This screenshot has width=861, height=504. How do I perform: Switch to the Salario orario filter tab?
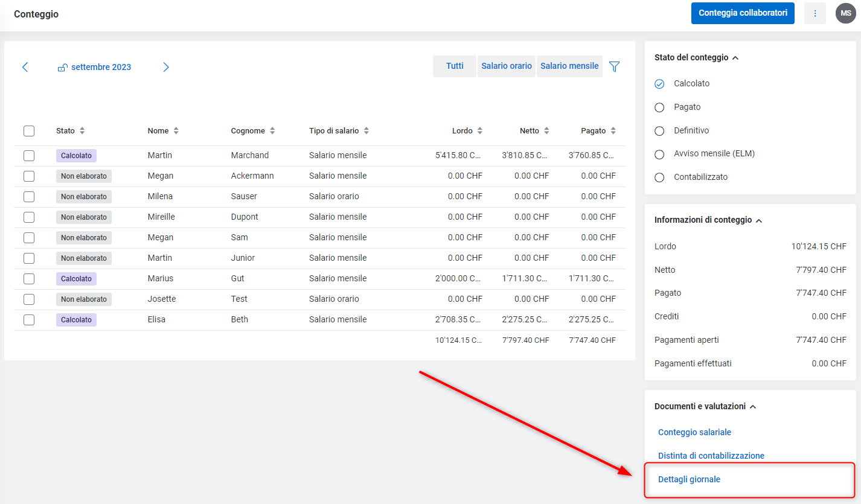click(x=507, y=66)
